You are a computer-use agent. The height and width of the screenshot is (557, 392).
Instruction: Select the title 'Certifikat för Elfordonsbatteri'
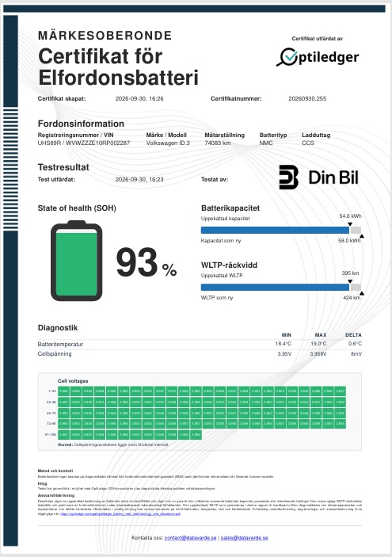118,67
